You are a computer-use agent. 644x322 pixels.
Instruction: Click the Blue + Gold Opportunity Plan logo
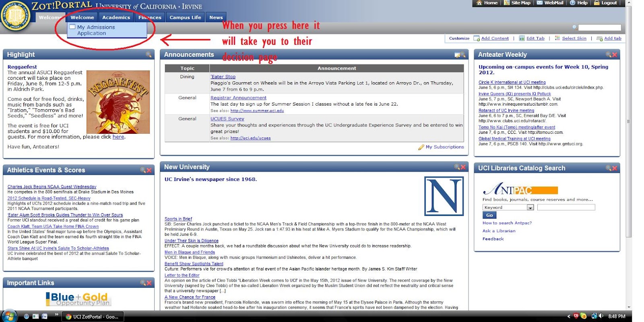click(x=78, y=299)
